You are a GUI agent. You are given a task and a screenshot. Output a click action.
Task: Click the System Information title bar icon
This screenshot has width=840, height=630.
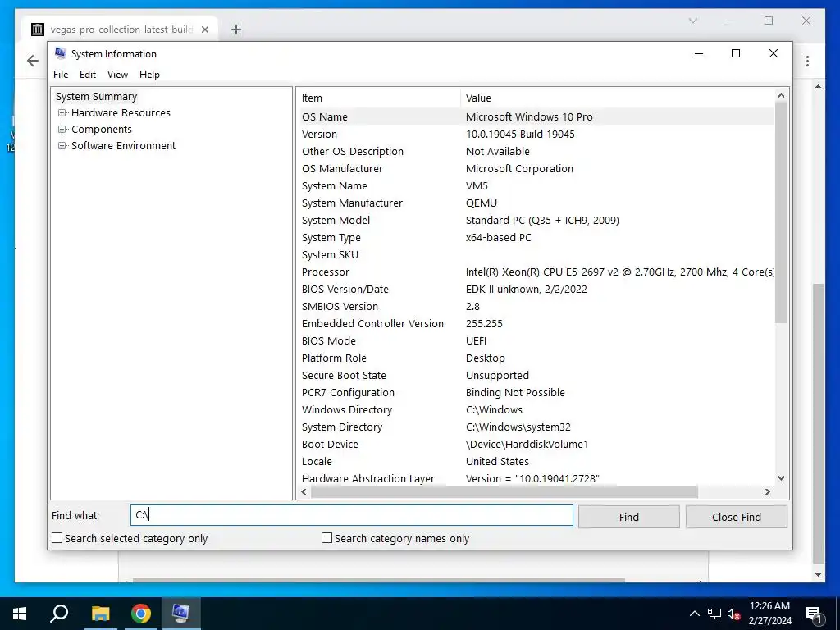coord(61,53)
